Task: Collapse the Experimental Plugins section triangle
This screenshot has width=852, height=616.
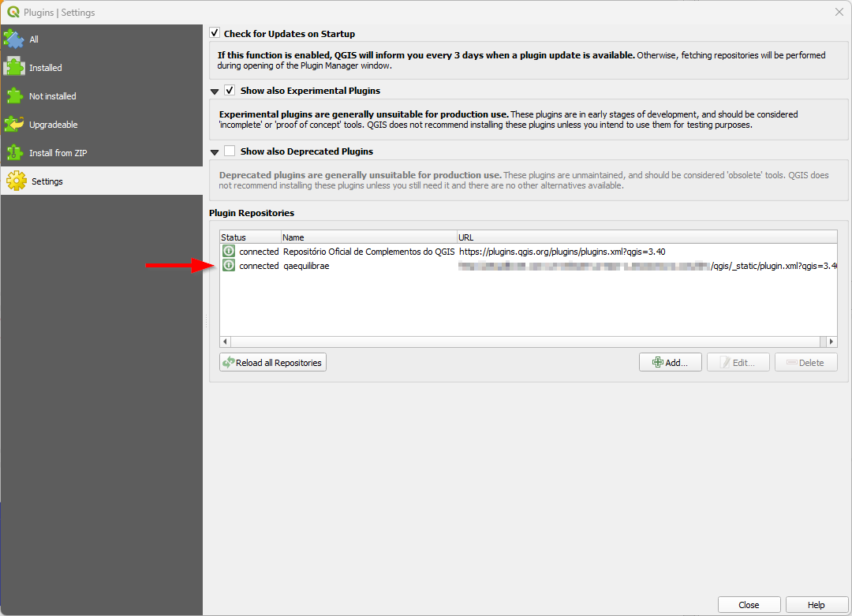Action: 214,91
